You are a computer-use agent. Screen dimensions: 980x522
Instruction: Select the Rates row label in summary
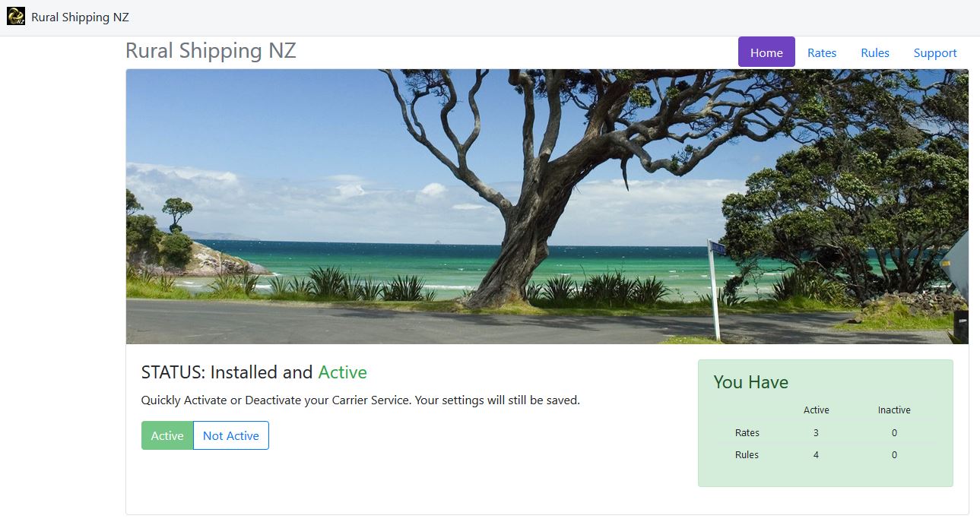[747, 433]
